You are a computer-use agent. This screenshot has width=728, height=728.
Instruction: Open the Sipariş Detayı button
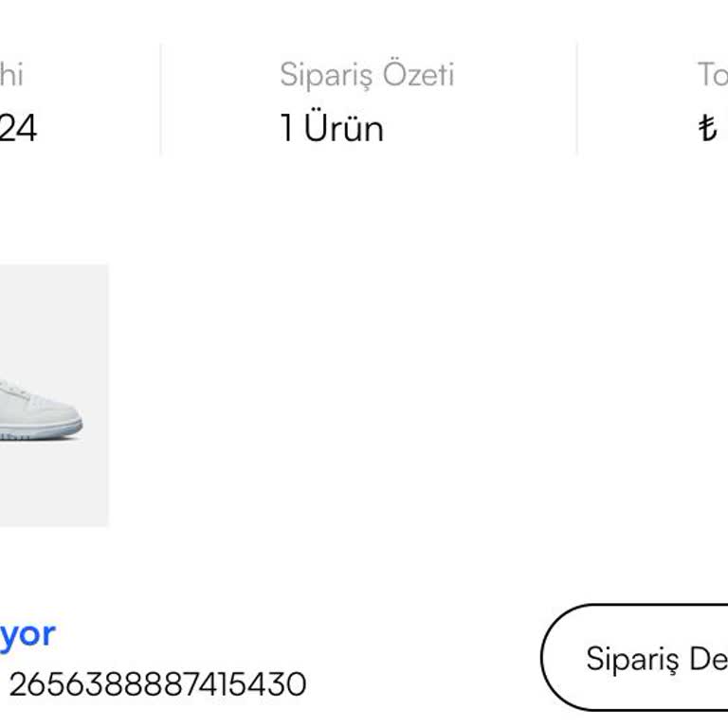pos(635,658)
